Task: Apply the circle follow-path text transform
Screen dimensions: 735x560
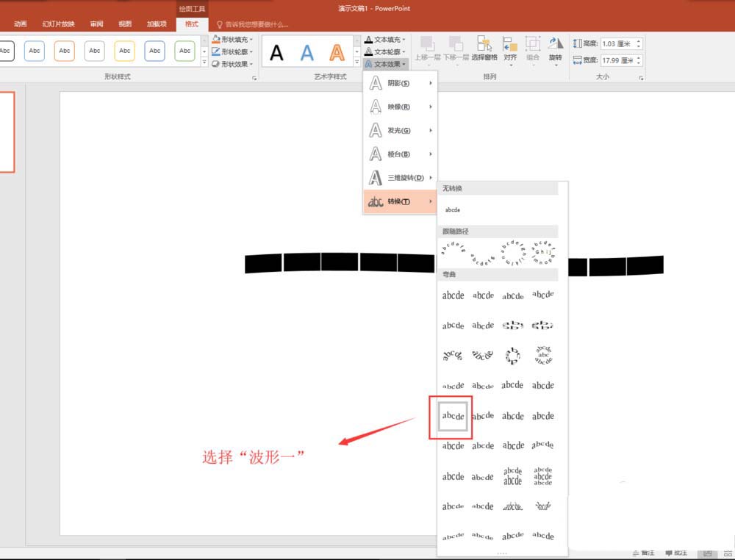Action: (x=512, y=253)
